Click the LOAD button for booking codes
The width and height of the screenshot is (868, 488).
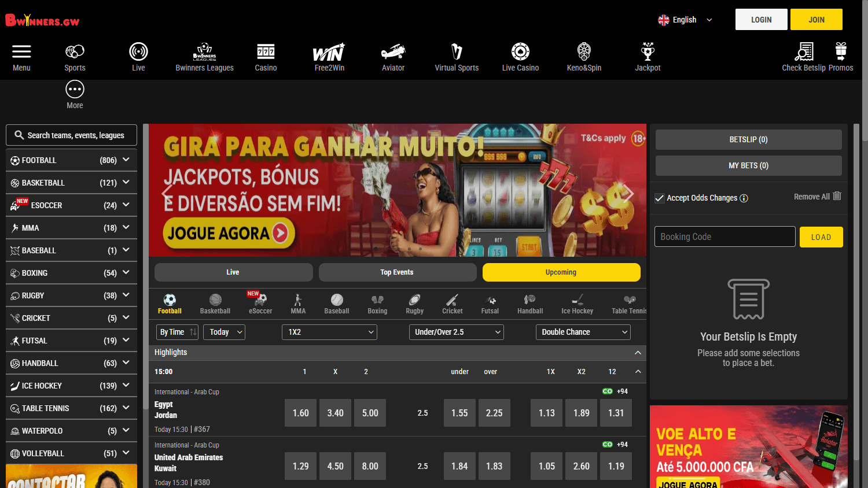(x=821, y=236)
